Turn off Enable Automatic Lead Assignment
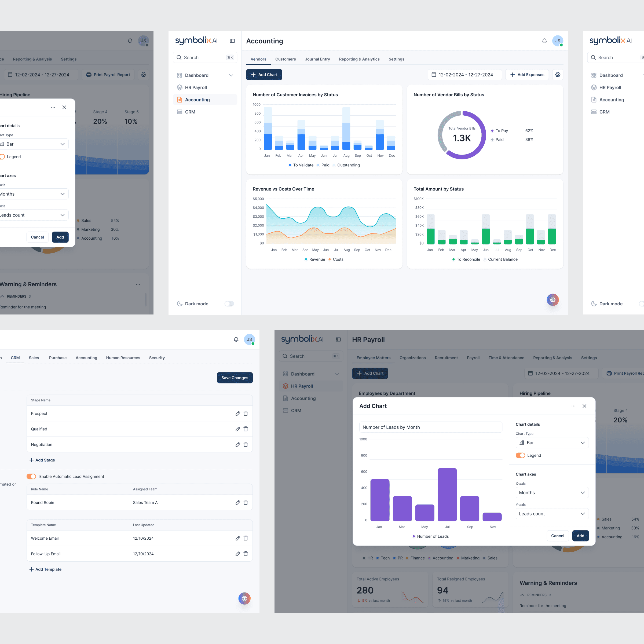 [x=31, y=476]
